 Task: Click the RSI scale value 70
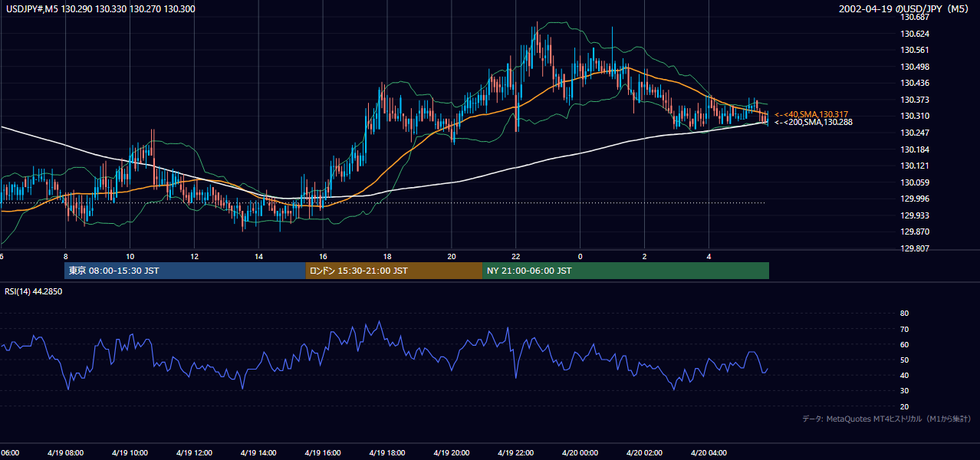click(x=904, y=329)
